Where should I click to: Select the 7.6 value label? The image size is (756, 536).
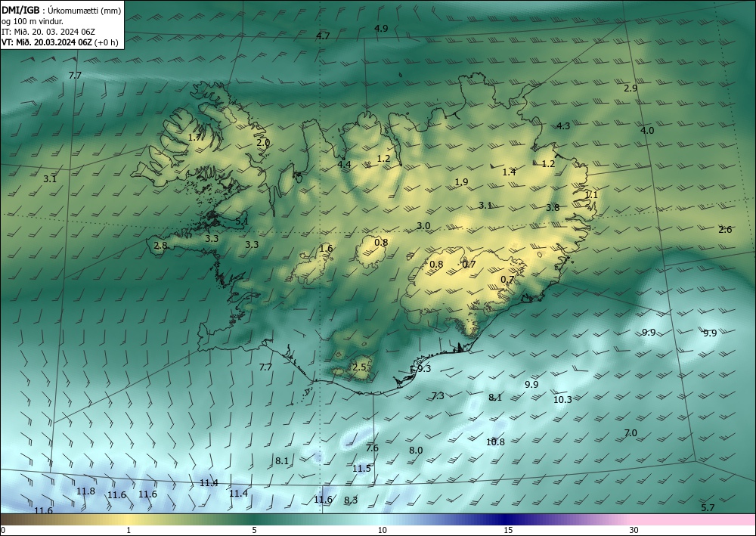click(x=372, y=448)
